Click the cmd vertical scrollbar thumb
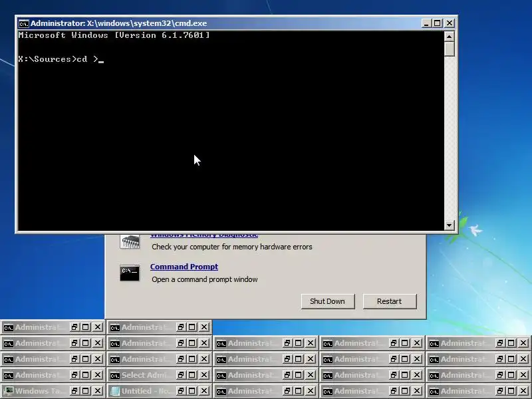532x399 pixels. tap(450, 49)
